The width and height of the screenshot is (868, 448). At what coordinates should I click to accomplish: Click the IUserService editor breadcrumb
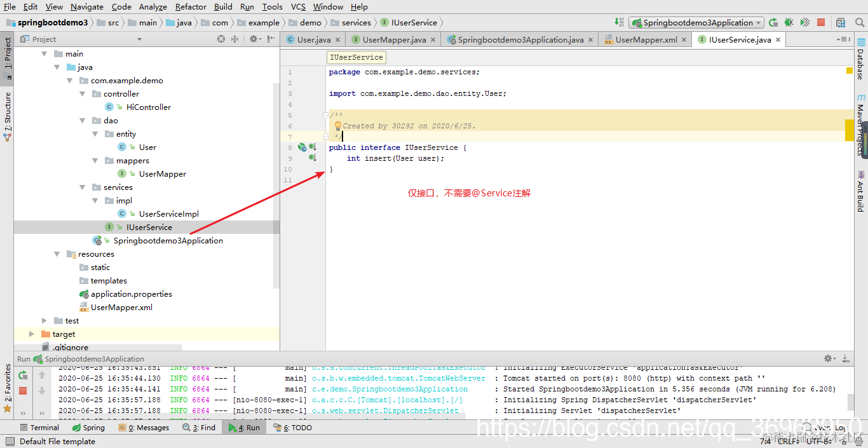tap(356, 57)
